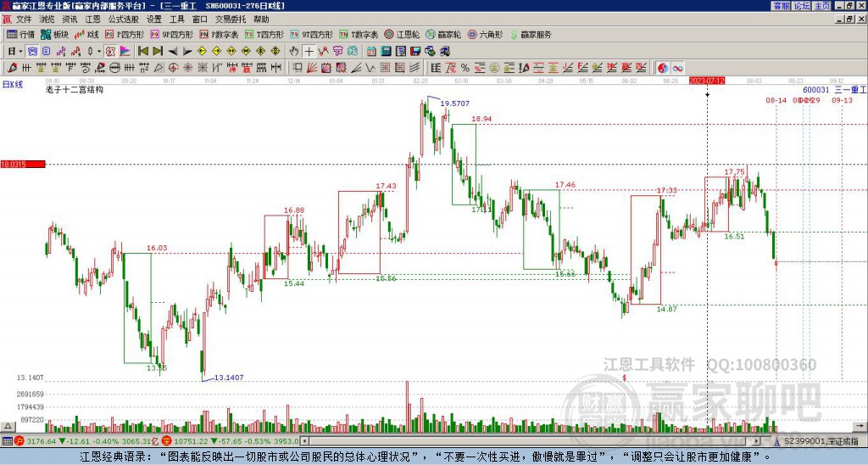Viewport: 868px width, 465px height.
Task: Click the SZ399001 深证成指 status entry
Action: pyautogui.click(x=821, y=441)
